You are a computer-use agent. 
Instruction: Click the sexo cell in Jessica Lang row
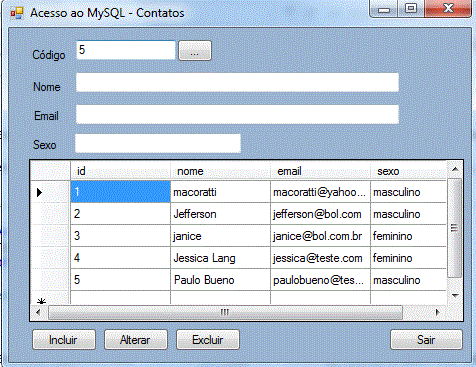408,258
